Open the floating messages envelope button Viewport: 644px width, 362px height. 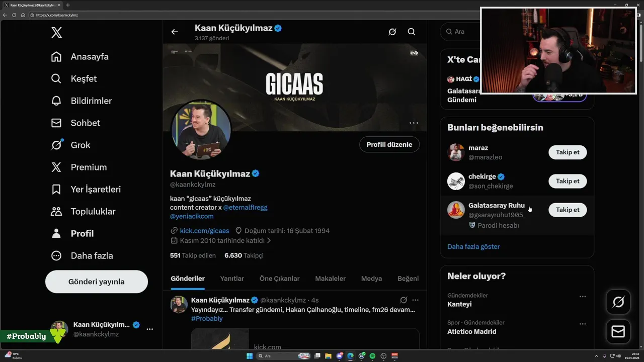pos(618,332)
